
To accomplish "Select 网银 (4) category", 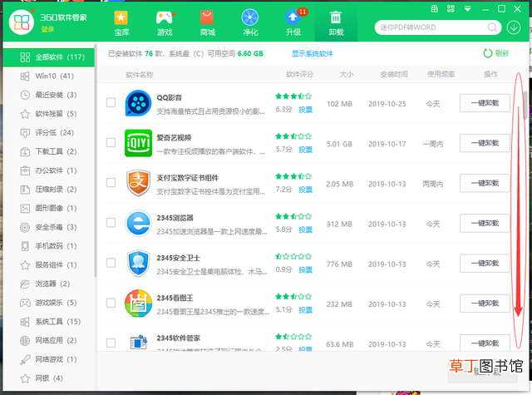I will [48, 378].
